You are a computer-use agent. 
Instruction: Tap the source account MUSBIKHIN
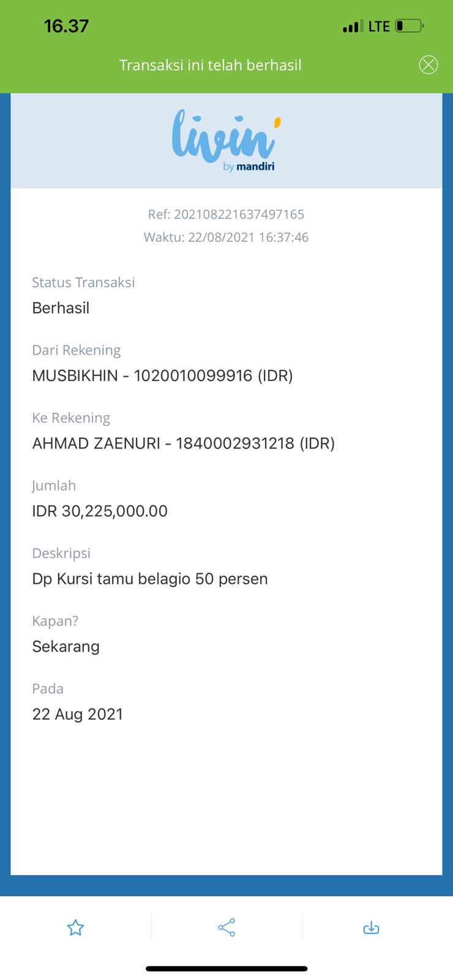[x=162, y=375]
